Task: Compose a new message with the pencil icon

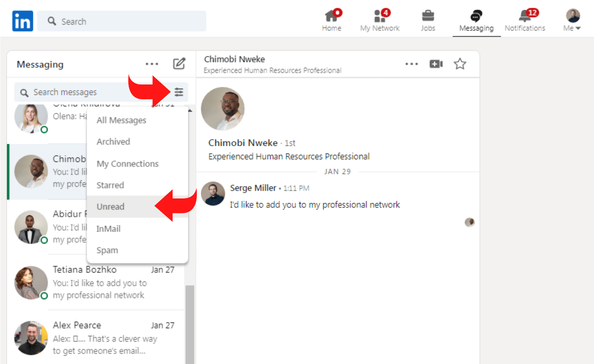Action: click(x=179, y=64)
